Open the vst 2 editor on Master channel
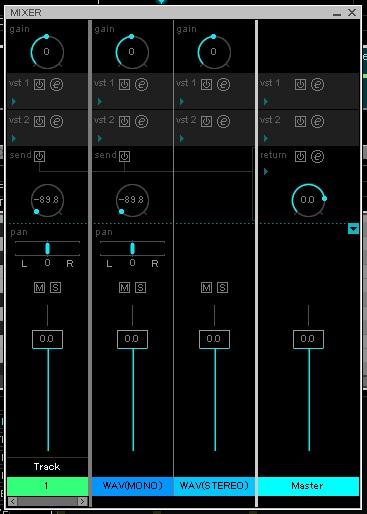The image size is (367, 514). [317, 121]
